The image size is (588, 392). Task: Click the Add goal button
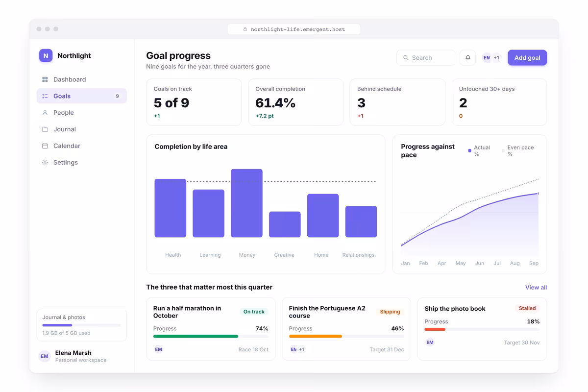tap(527, 58)
